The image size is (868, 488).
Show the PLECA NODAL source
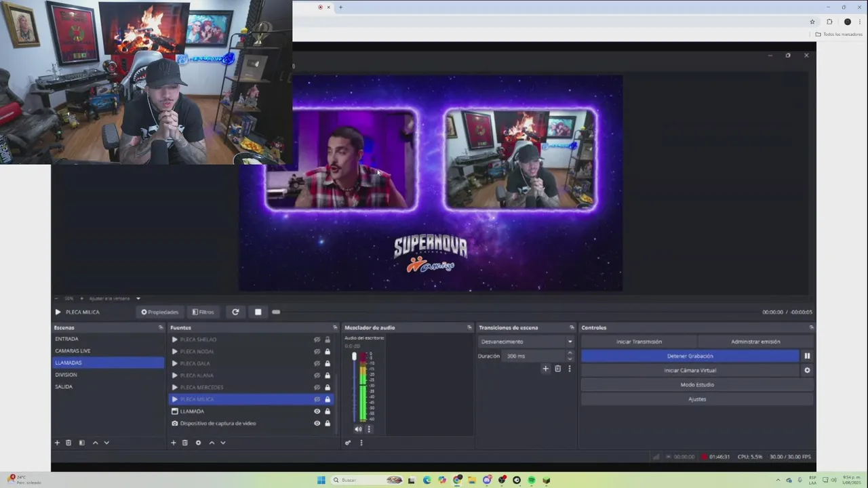317,351
